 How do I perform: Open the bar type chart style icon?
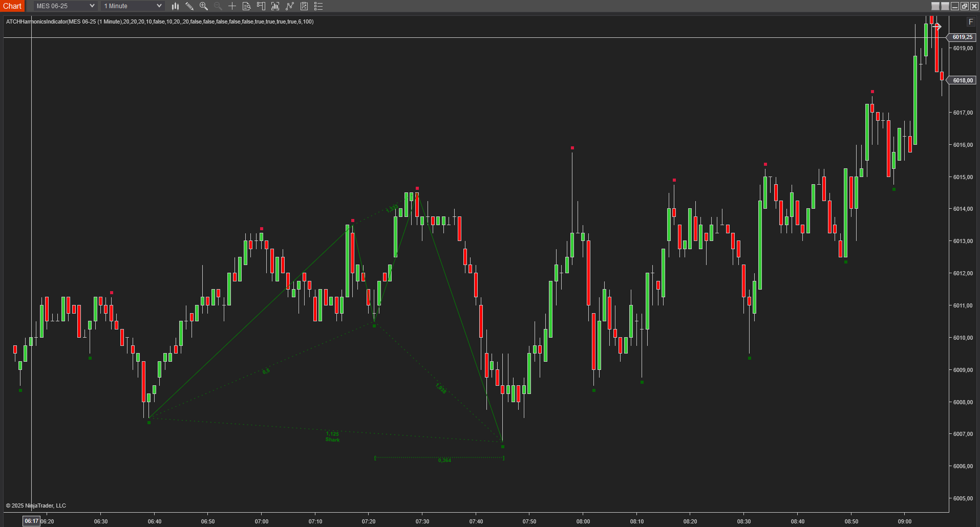pyautogui.click(x=175, y=6)
